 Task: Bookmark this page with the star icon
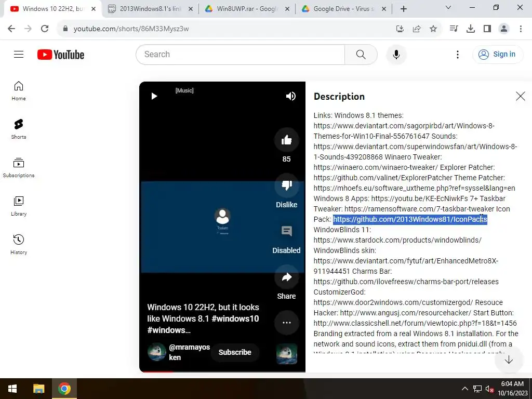433,29
